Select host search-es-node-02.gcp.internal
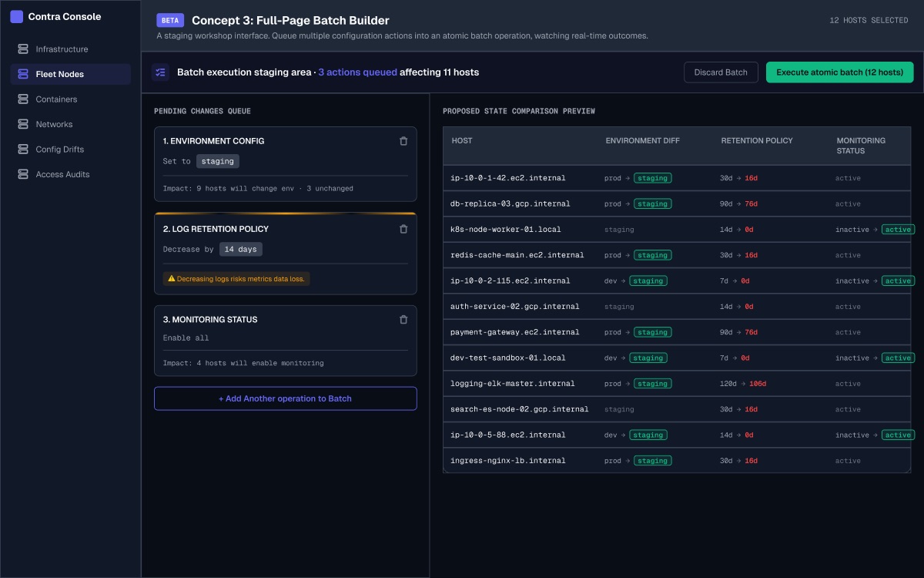Viewport: 924px width, 578px height. 520,409
